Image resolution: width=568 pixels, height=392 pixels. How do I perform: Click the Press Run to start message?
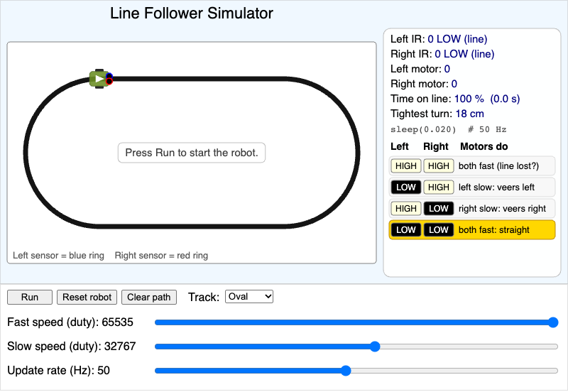(192, 153)
